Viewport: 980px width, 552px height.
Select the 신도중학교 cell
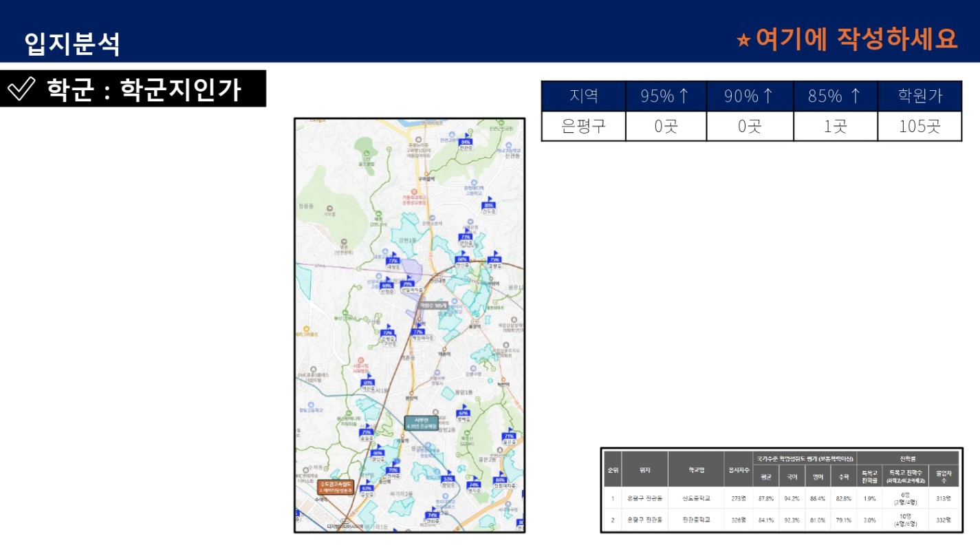tap(696, 498)
